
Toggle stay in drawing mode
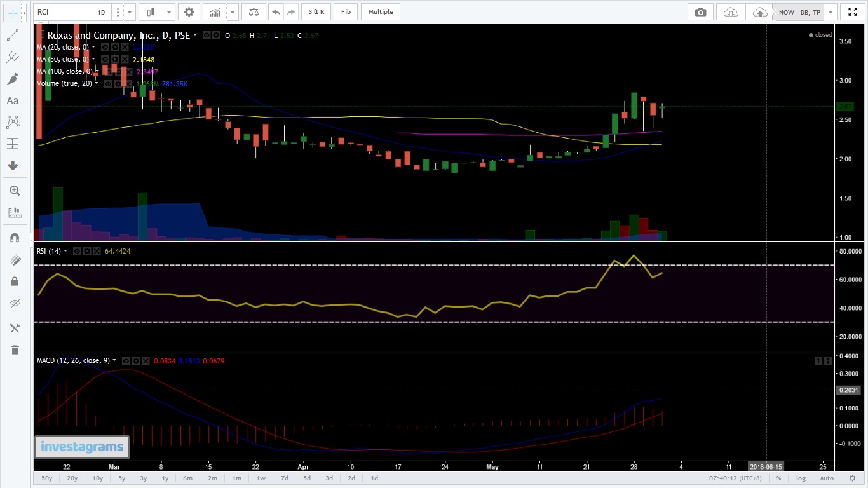[x=15, y=259]
